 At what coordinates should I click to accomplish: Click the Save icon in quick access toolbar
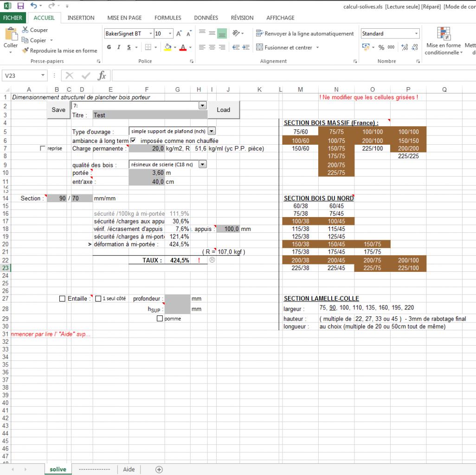(x=20, y=6)
